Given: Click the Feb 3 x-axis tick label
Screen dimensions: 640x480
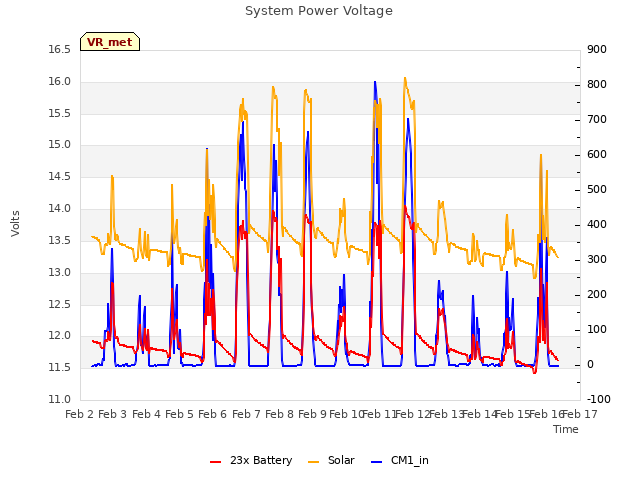Looking at the screenshot, I should [113, 414].
